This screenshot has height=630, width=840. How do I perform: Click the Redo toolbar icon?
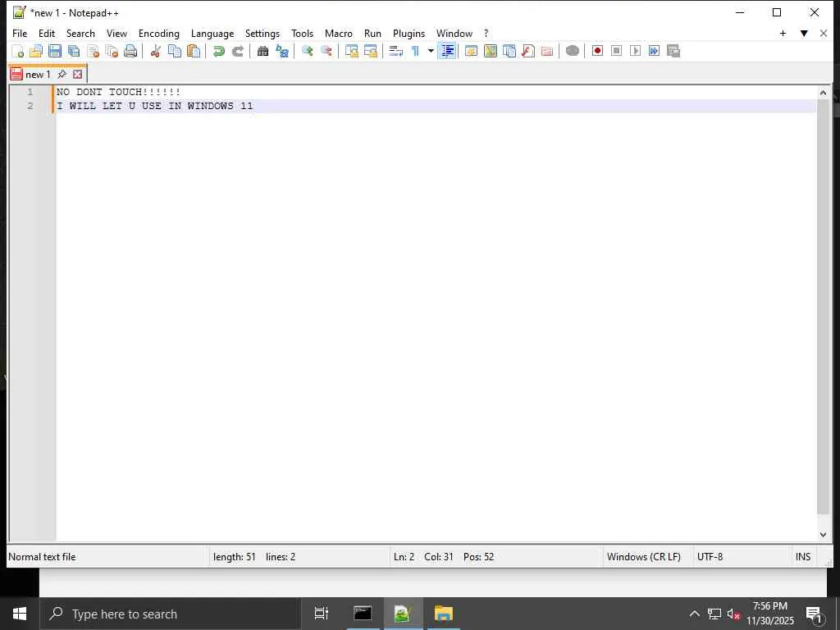(x=237, y=51)
